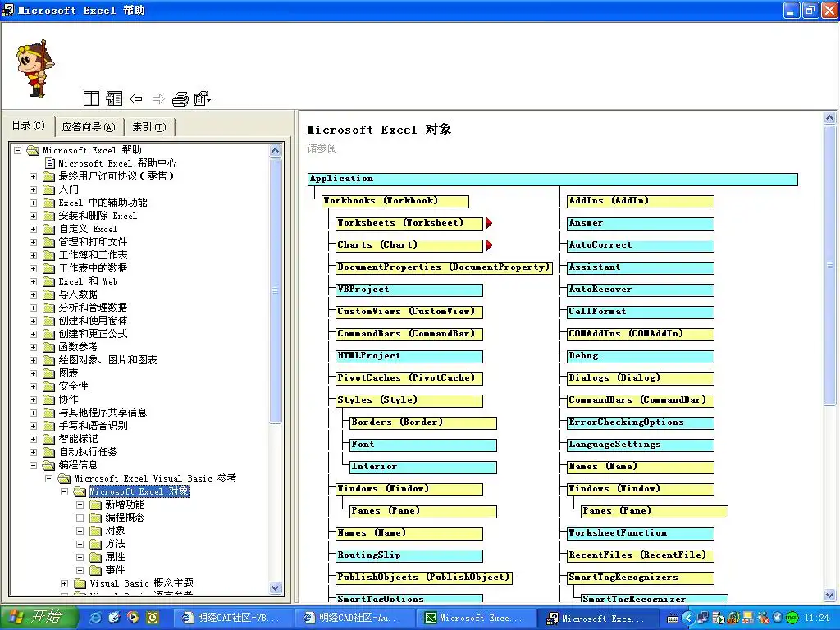Screen dimensions: 840x630
Task: Click the keyboard language tray icon
Action: tap(673, 619)
